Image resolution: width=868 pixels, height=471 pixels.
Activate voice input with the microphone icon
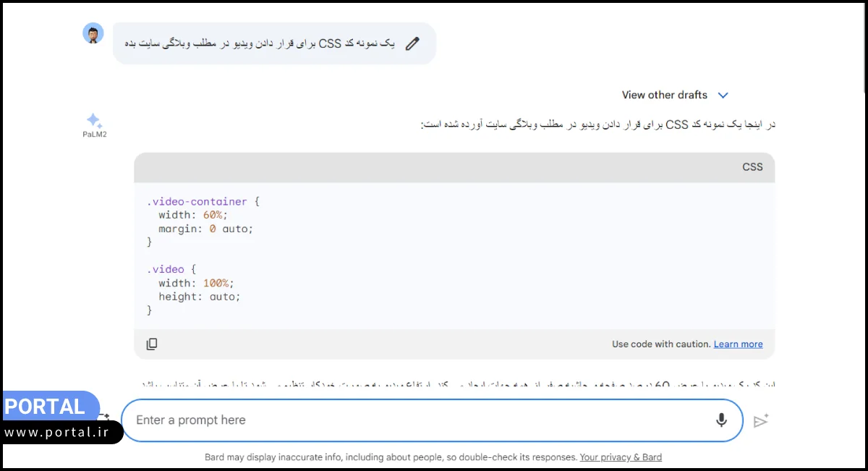pos(720,420)
